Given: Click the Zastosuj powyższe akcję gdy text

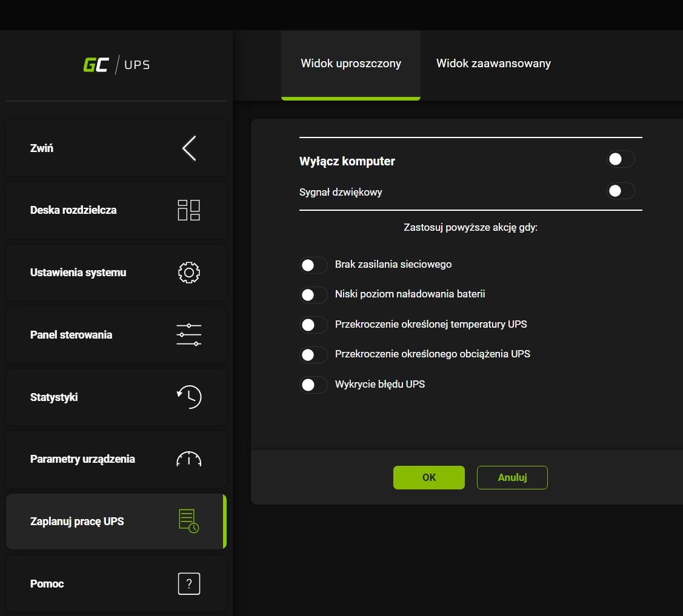Looking at the screenshot, I should (x=470, y=227).
